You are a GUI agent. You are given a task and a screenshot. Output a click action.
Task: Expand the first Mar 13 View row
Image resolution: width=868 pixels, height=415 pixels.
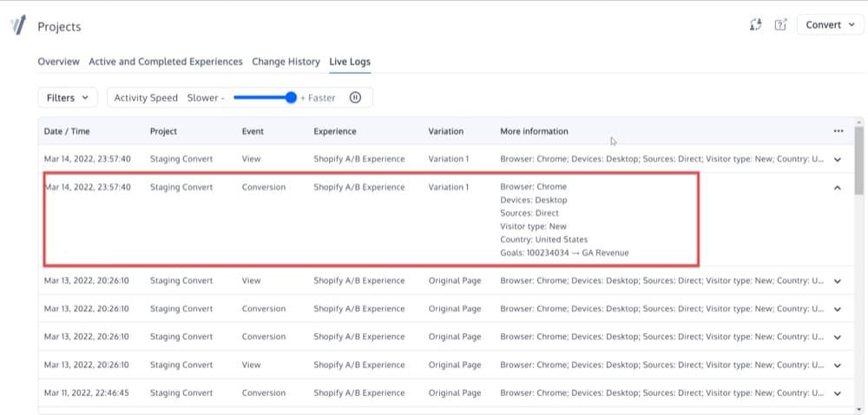point(838,281)
